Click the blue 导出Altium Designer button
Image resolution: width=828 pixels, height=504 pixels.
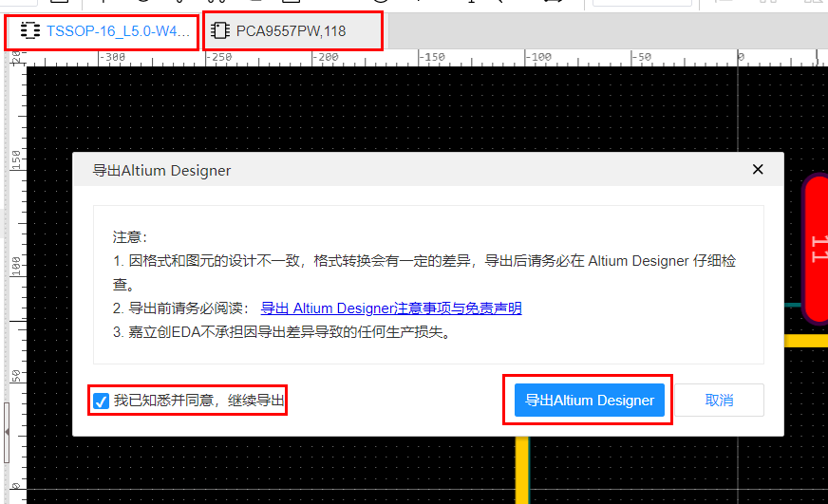[x=590, y=400]
